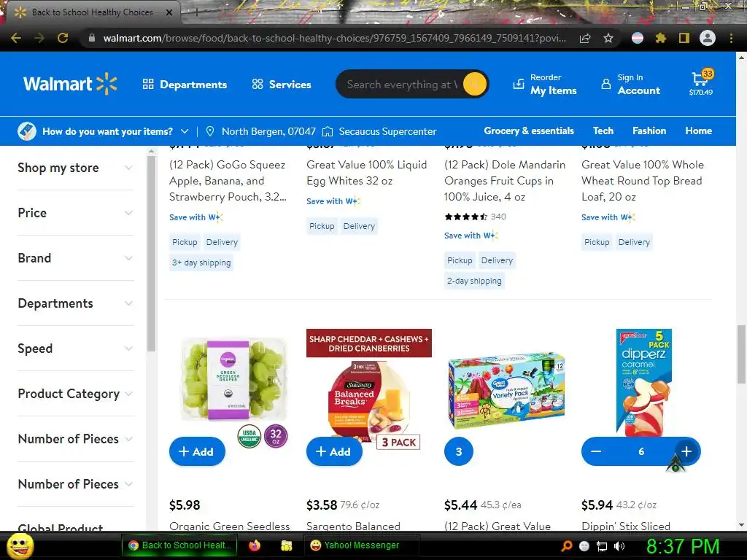Bookmark page with star icon
The width and height of the screenshot is (747, 560).
pos(608,38)
